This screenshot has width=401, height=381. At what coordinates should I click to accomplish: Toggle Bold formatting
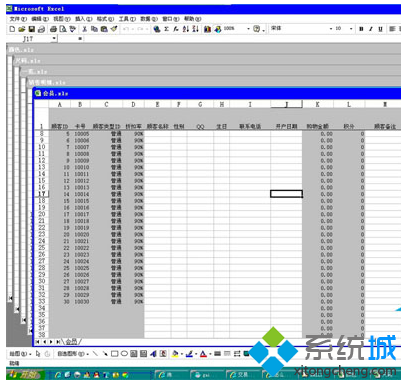tap(361, 29)
